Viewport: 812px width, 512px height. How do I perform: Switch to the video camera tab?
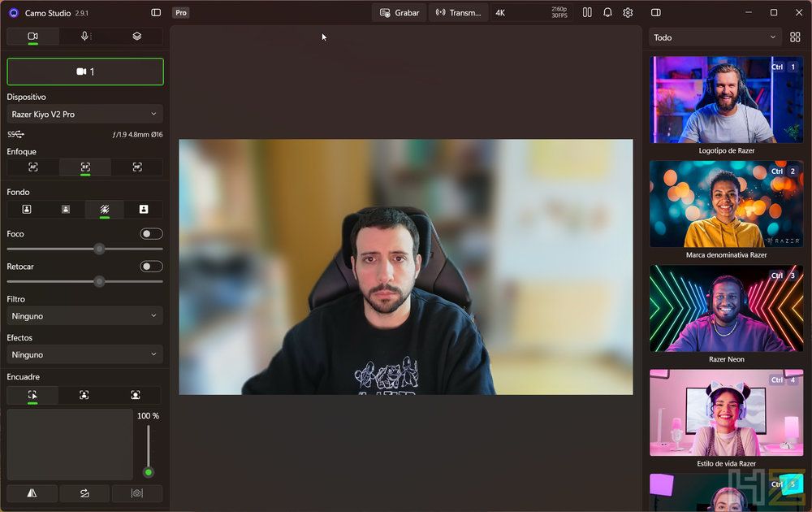(32, 37)
